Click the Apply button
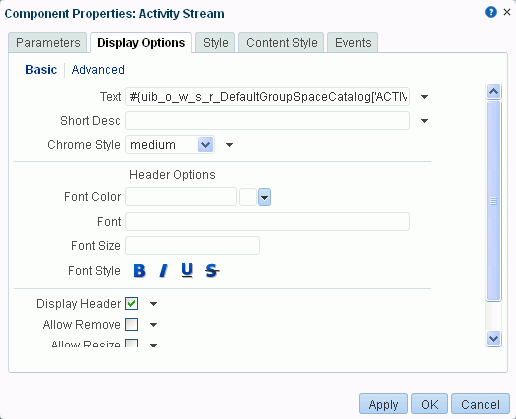516x419 pixels. (x=383, y=404)
